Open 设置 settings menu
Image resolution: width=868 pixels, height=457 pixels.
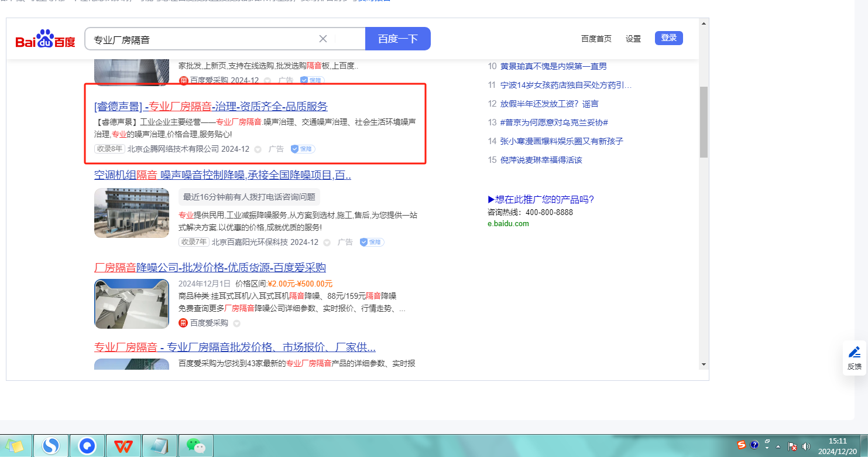tap(633, 39)
